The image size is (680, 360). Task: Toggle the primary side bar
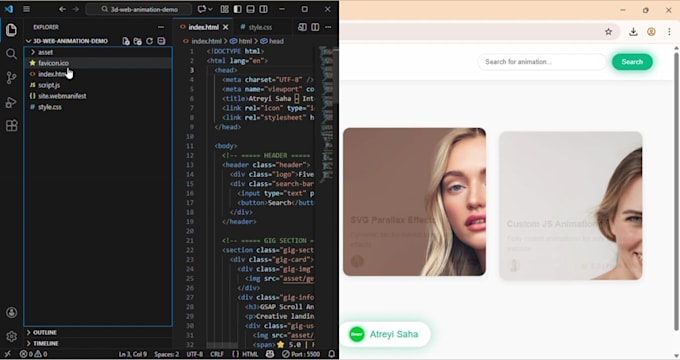click(x=237, y=9)
